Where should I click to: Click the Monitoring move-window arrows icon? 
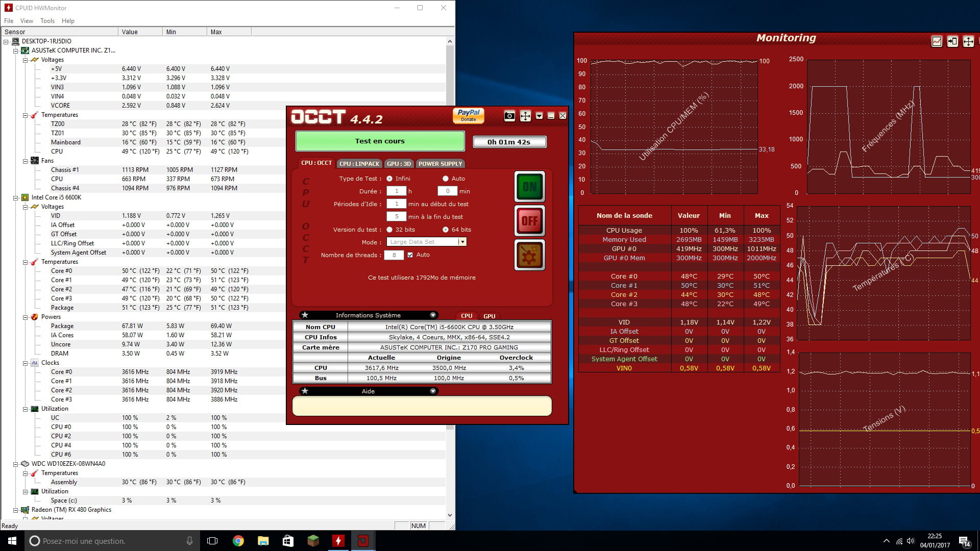[x=968, y=42]
